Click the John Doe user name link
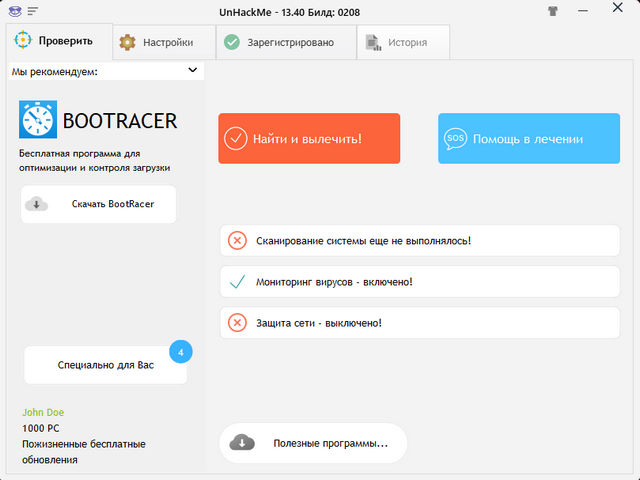 click(43, 412)
